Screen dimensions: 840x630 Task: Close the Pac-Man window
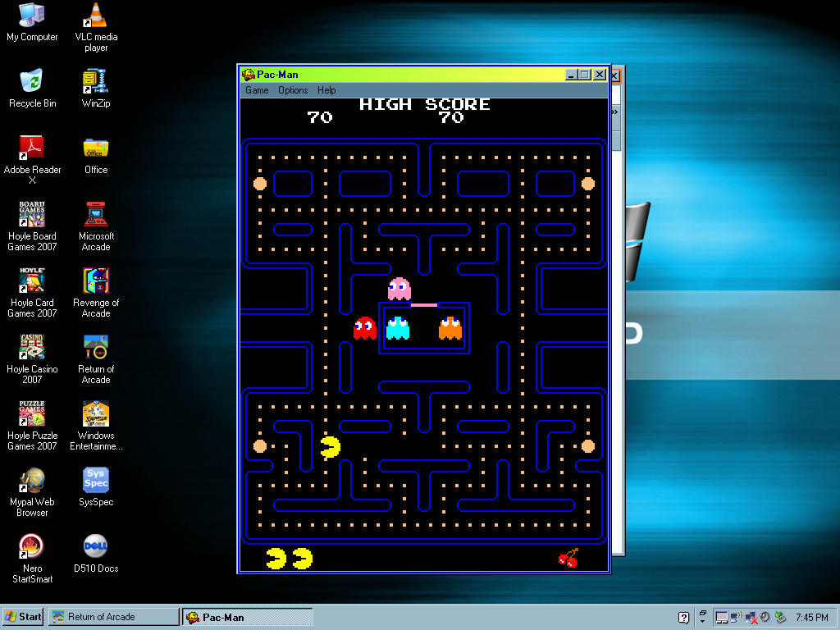pyautogui.click(x=600, y=75)
